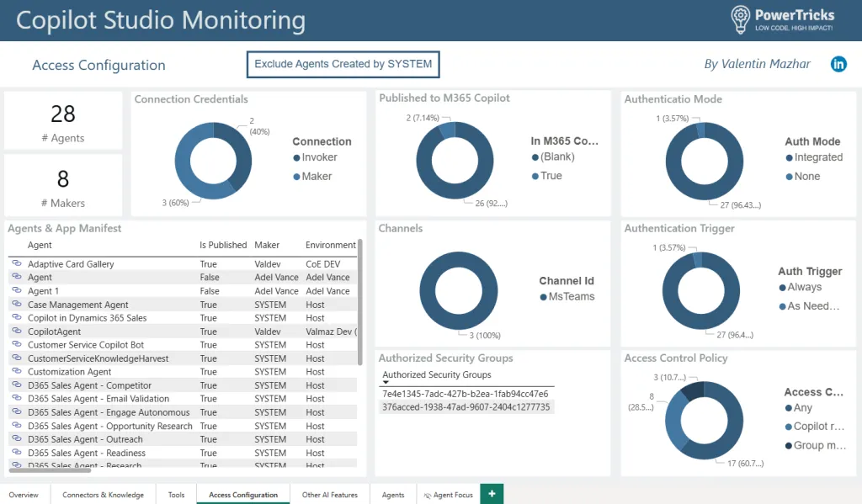Select the 28 # Agents card

click(x=63, y=120)
